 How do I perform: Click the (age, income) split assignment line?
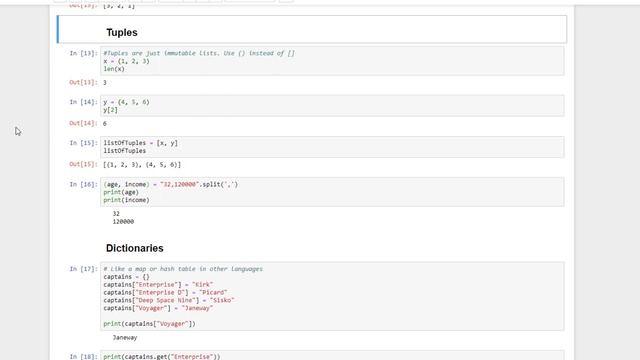click(171, 184)
